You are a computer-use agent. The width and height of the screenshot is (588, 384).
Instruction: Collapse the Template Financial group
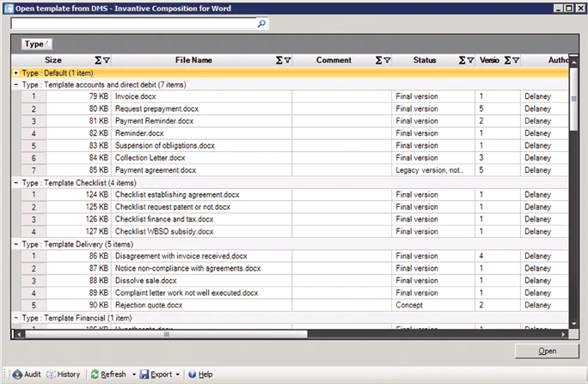[15, 318]
